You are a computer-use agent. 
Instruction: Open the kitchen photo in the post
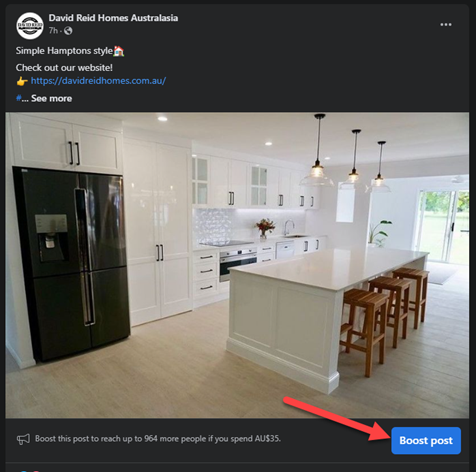(237, 265)
